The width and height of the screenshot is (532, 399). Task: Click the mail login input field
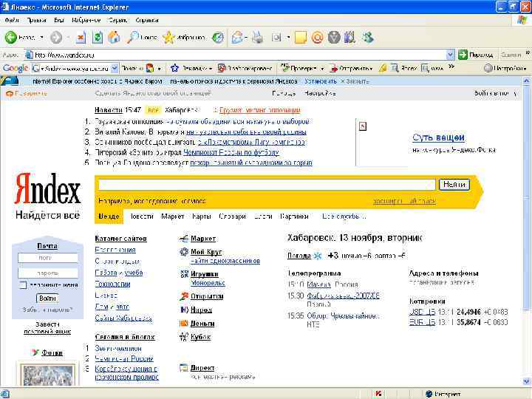(47, 258)
